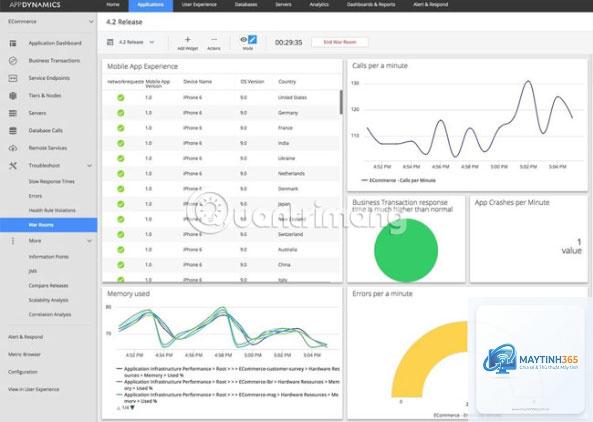The width and height of the screenshot is (593, 422).
Task: Click green status icon in Switzerland row
Action: tap(121, 234)
